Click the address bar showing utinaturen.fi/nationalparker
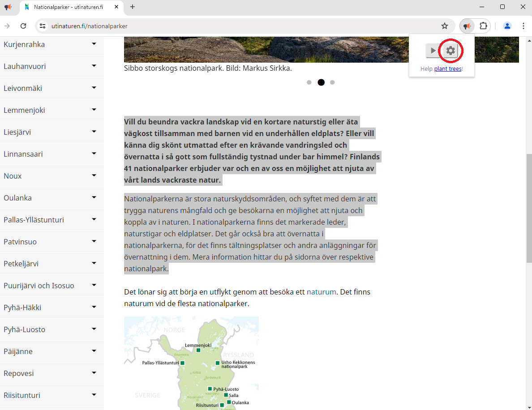Screen dimensions: 532x410 pos(245,26)
